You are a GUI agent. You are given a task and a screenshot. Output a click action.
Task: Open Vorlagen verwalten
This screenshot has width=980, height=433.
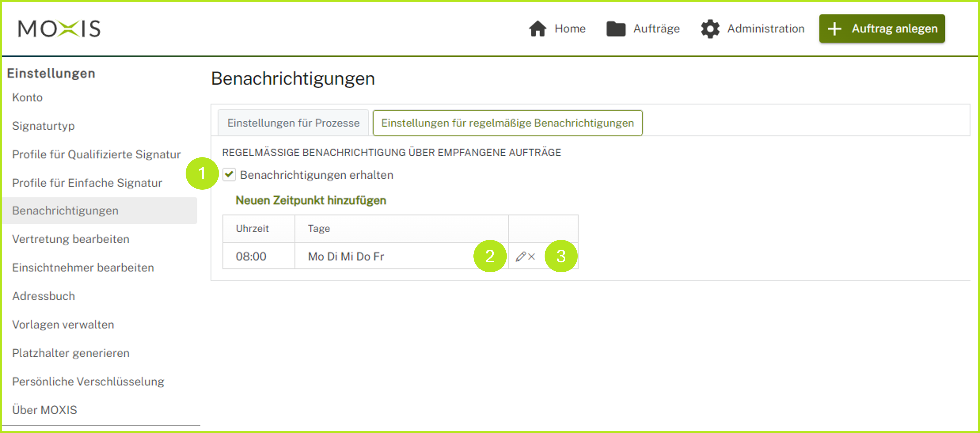pyautogui.click(x=63, y=325)
